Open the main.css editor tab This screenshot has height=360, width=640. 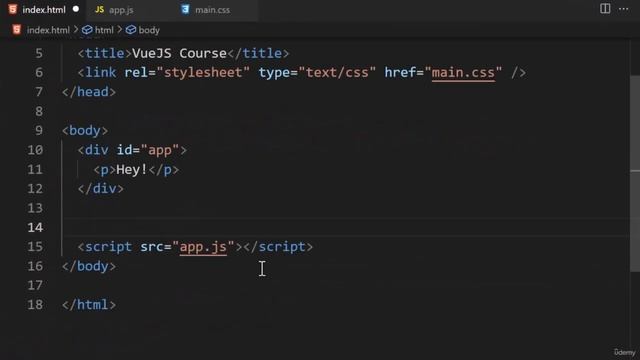pos(212,10)
